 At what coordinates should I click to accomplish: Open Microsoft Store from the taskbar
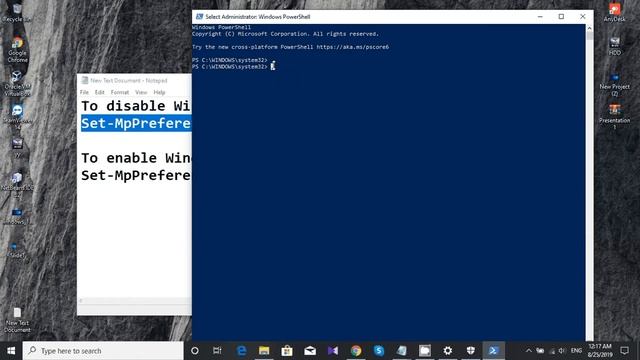(x=287, y=351)
